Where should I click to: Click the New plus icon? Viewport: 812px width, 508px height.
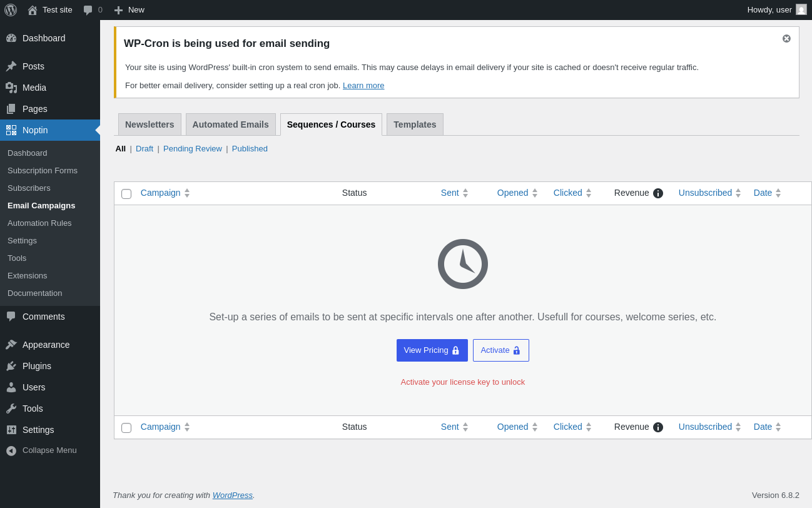tap(118, 10)
